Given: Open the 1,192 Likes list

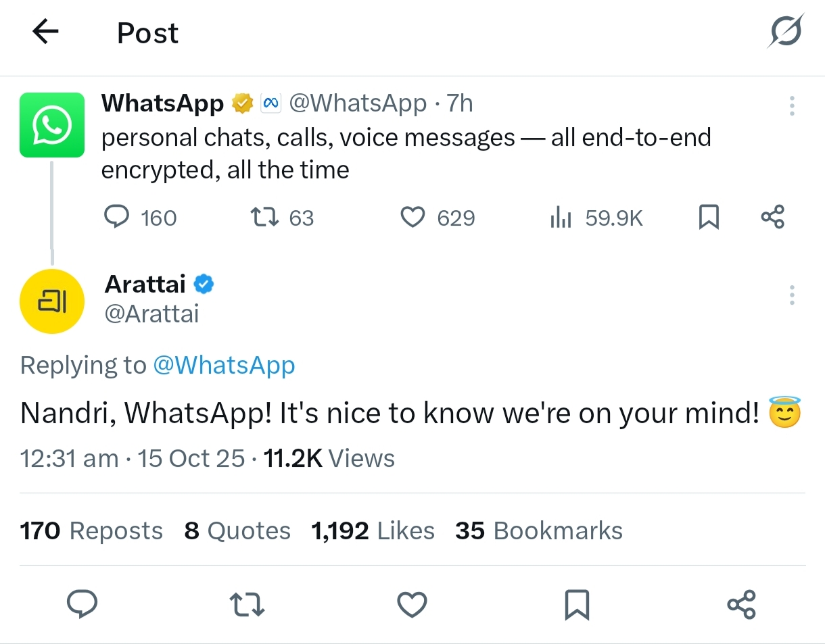Looking at the screenshot, I should click(x=373, y=531).
